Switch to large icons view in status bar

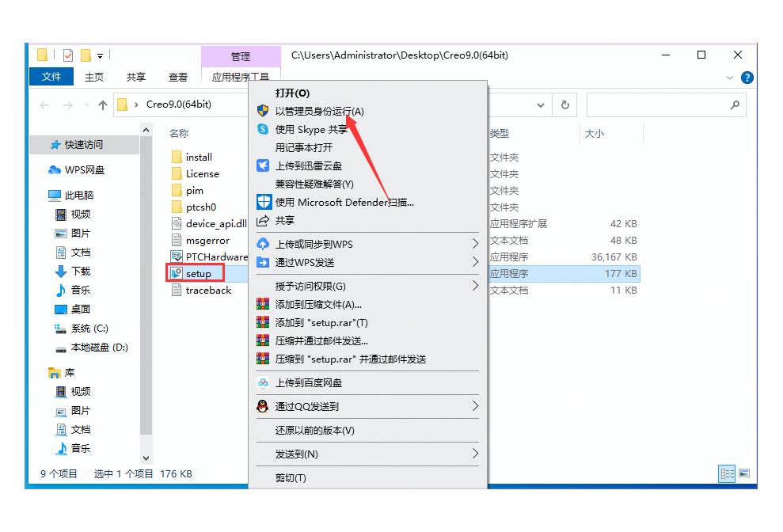[x=743, y=473]
